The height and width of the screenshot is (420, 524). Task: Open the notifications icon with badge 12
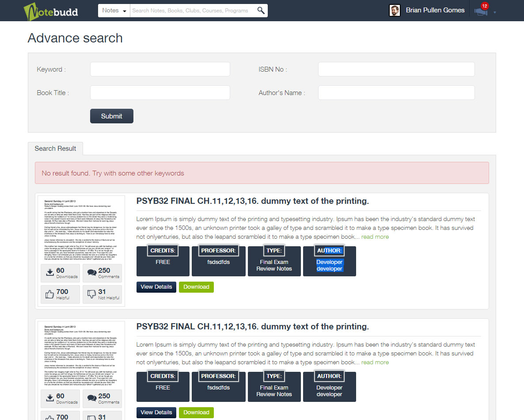(x=481, y=11)
